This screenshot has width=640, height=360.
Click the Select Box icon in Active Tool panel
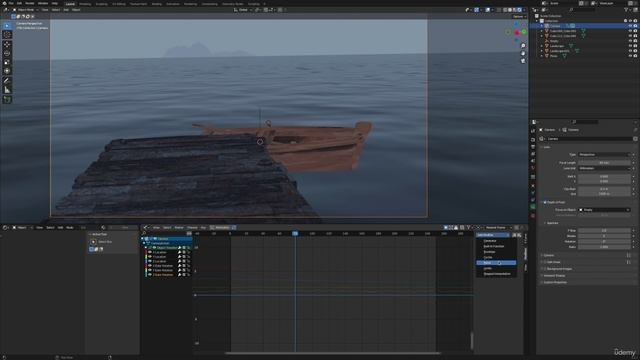93,242
